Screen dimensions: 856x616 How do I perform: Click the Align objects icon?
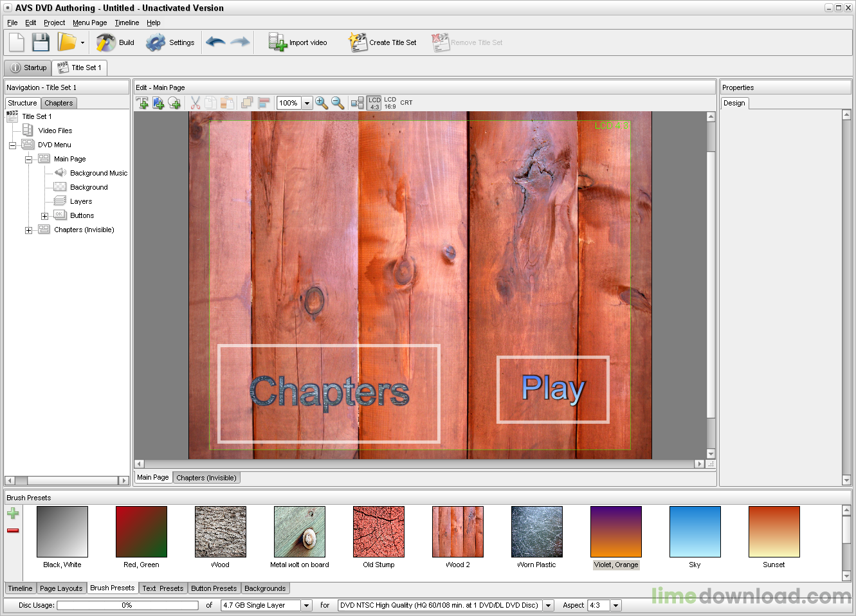tap(264, 103)
